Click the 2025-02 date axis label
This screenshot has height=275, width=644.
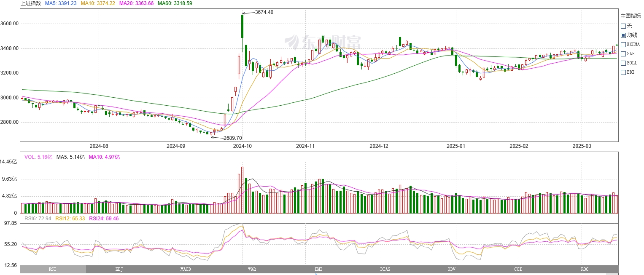coord(519,146)
